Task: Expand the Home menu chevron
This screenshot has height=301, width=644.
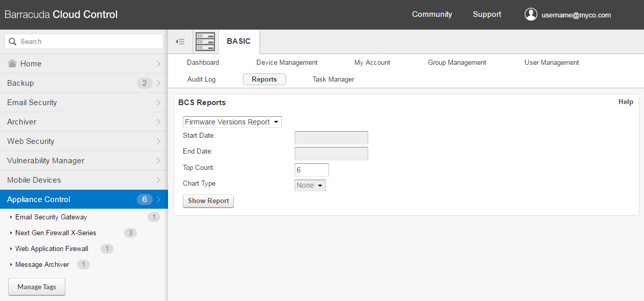Action: click(158, 64)
